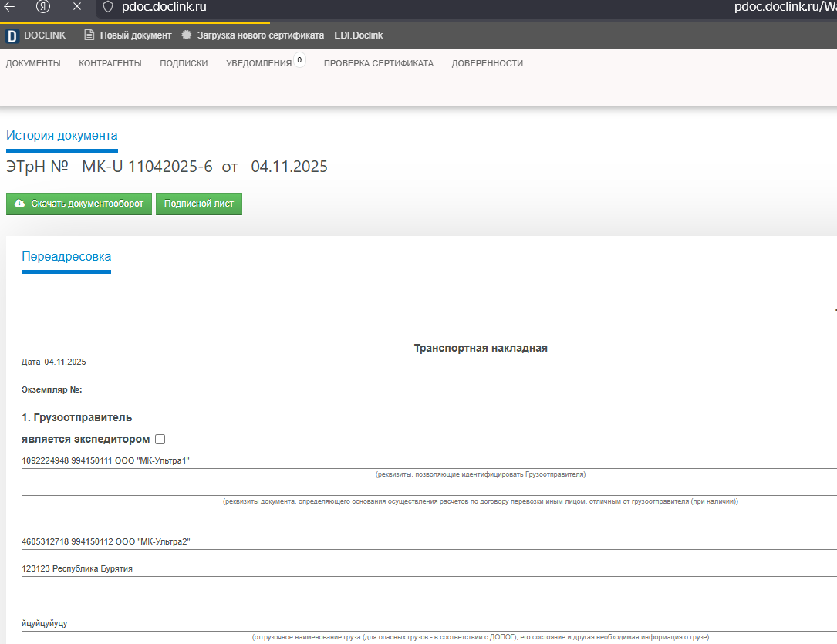Open the КОНТРАГЕНТЫ menu
Screen dimensions: 837x644
tap(110, 63)
